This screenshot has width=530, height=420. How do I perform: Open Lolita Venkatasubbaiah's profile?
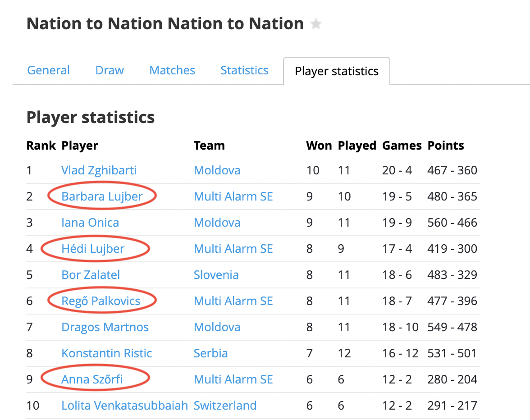coord(124,406)
